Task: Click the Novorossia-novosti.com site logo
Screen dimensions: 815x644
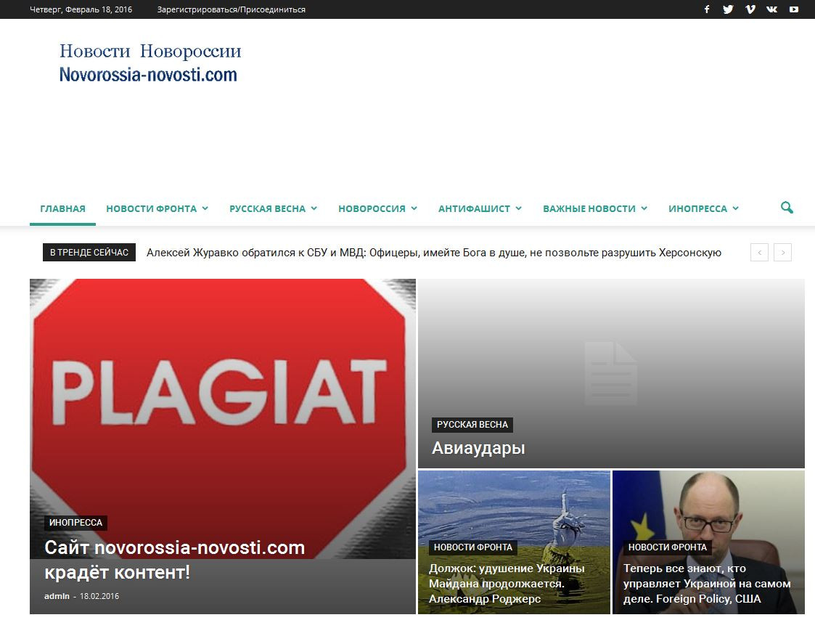Action: click(150, 63)
